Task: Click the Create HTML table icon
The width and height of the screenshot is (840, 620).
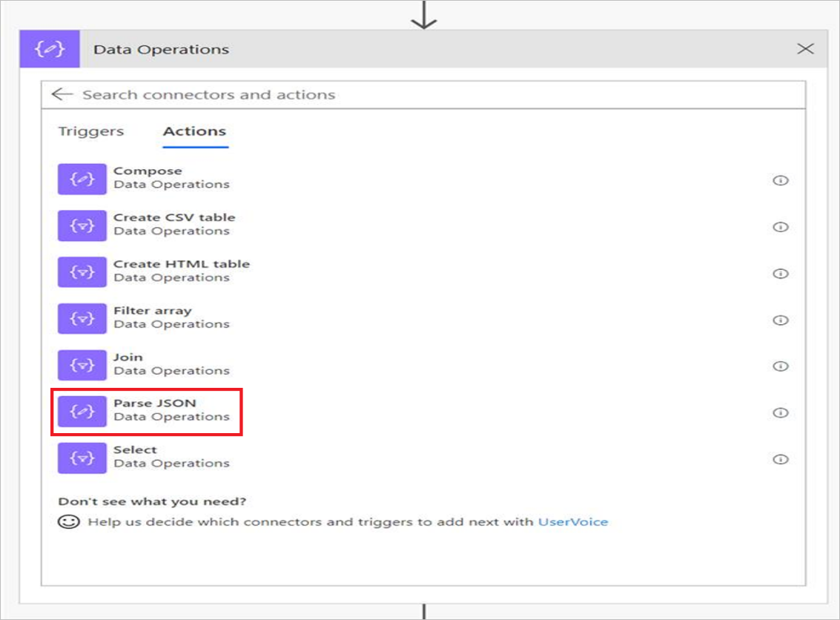Action: click(82, 272)
